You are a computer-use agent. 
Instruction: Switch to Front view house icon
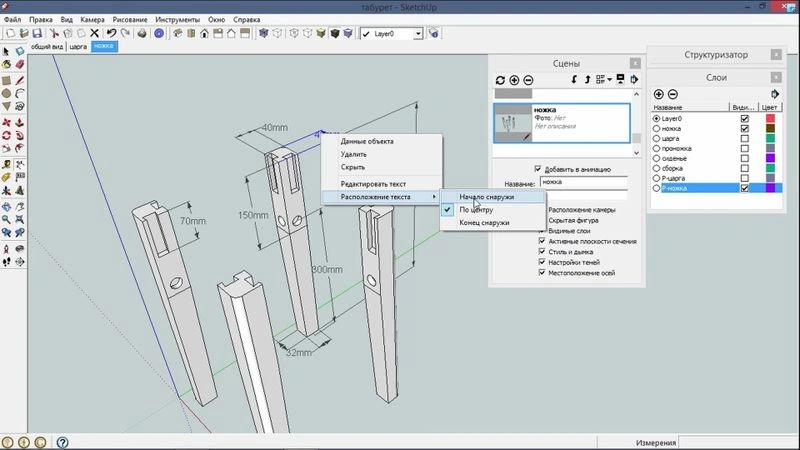coord(204,33)
